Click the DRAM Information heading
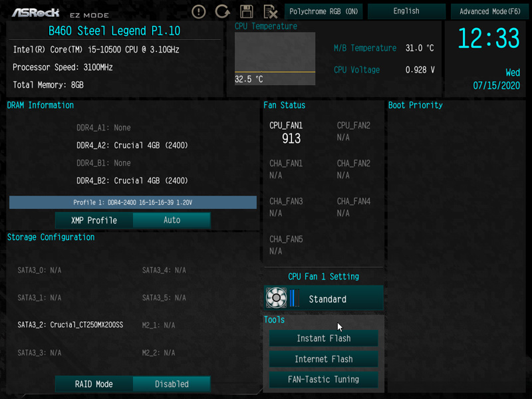 (41, 105)
